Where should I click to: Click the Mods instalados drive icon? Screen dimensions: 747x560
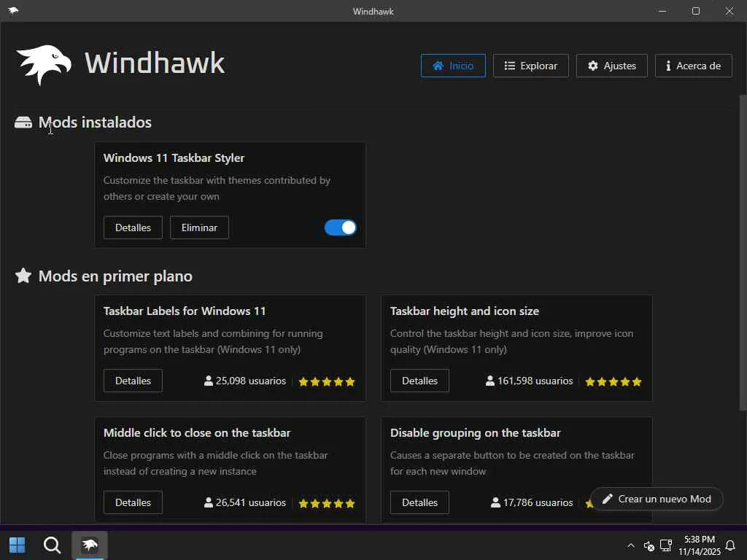tap(23, 122)
